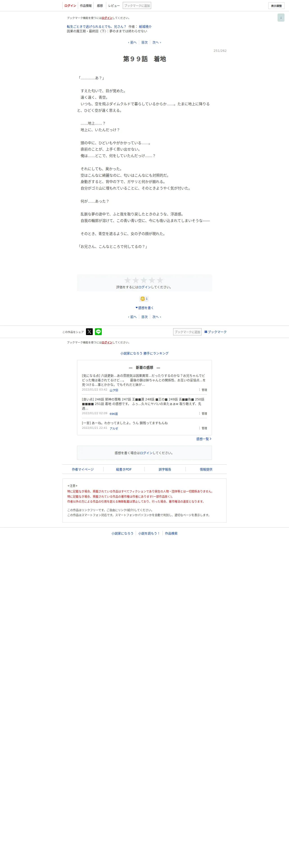Share this work on X
The height and width of the screenshot is (868, 289).
point(89,331)
